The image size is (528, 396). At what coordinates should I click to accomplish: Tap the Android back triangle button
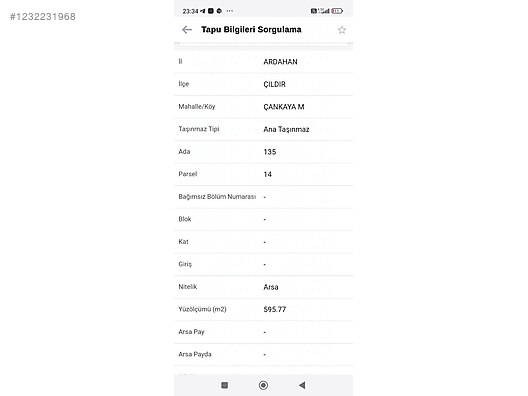click(302, 385)
